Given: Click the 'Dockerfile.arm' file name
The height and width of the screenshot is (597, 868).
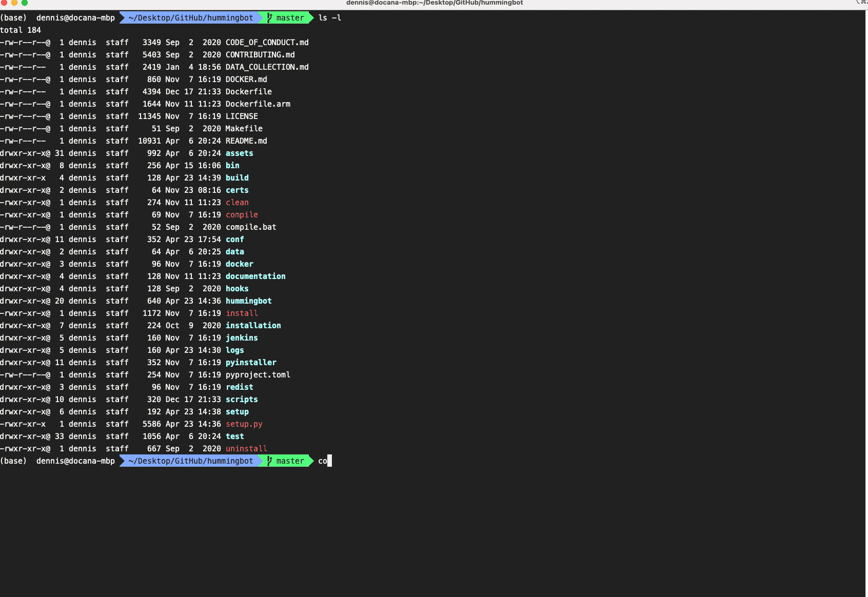Looking at the screenshot, I should (258, 104).
